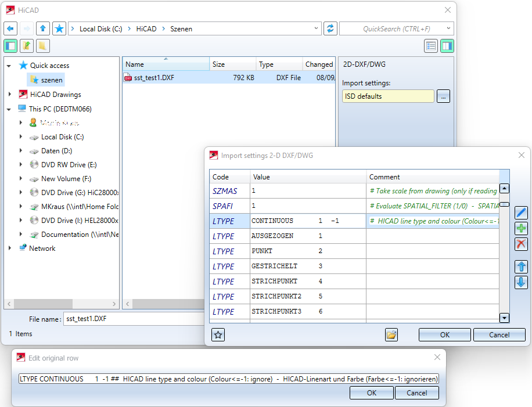532x407 pixels.
Task: Click the Quick access star icon
Action: [x=23, y=65]
